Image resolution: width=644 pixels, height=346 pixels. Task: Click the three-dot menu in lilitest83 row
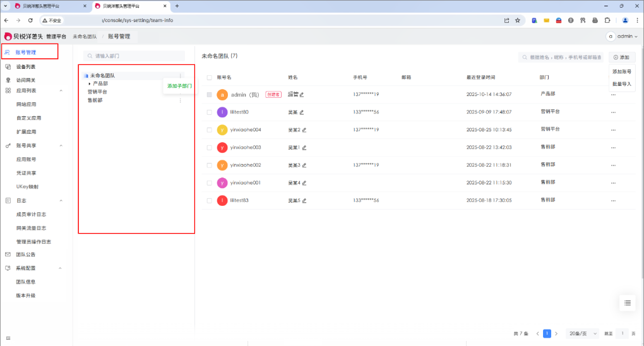coord(612,201)
